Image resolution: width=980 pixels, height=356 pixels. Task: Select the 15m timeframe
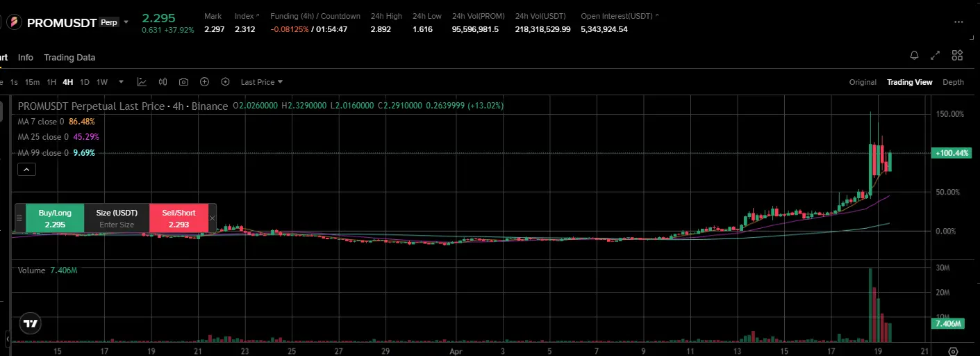pyautogui.click(x=32, y=82)
